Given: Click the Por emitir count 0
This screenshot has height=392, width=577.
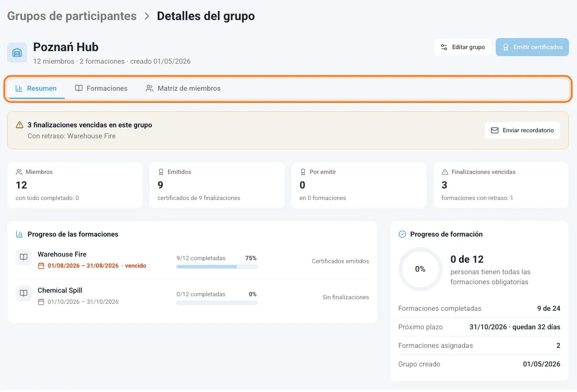Looking at the screenshot, I should tap(302, 185).
